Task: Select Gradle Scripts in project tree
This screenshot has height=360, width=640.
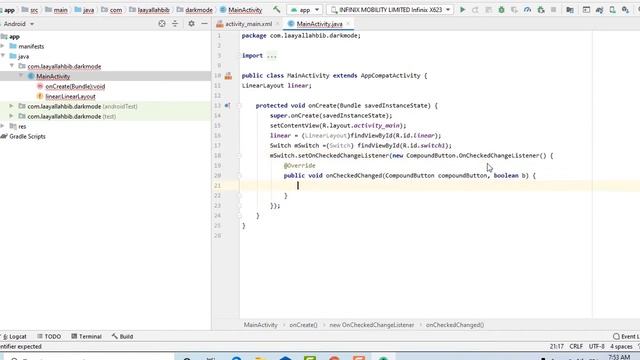Action: [x=27, y=136]
